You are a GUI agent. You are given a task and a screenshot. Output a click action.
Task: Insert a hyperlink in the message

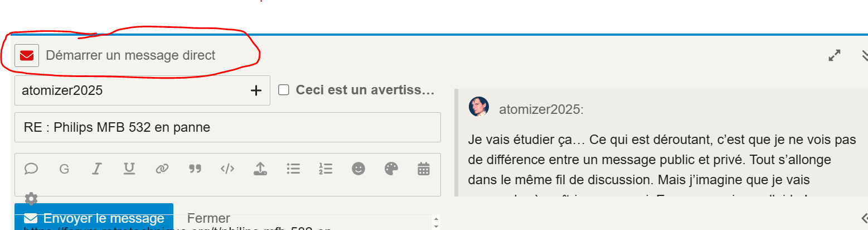(x=162, y=169)
